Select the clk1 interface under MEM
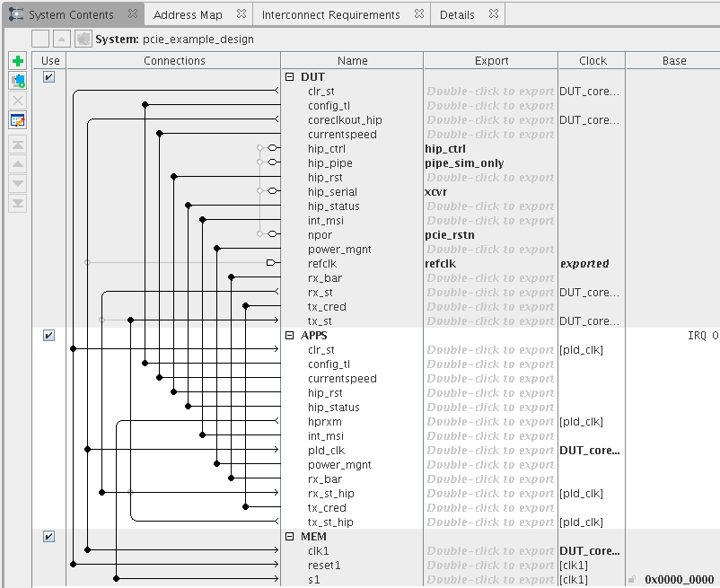This screenshot has width=720, height=588. point(318,551)
